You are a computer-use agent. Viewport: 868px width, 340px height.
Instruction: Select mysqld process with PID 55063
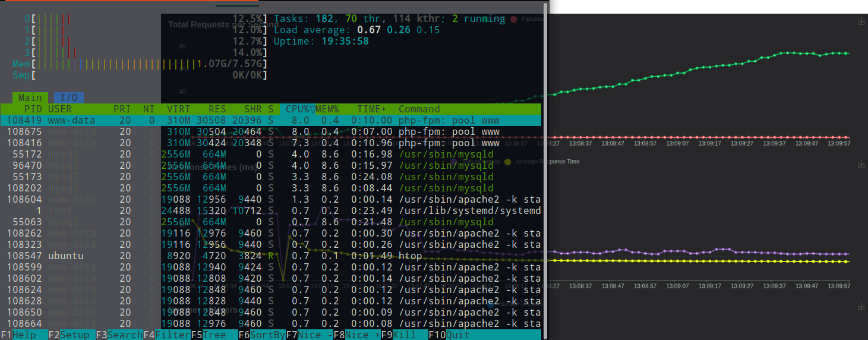pyautogui.click(x=271, y=222)
